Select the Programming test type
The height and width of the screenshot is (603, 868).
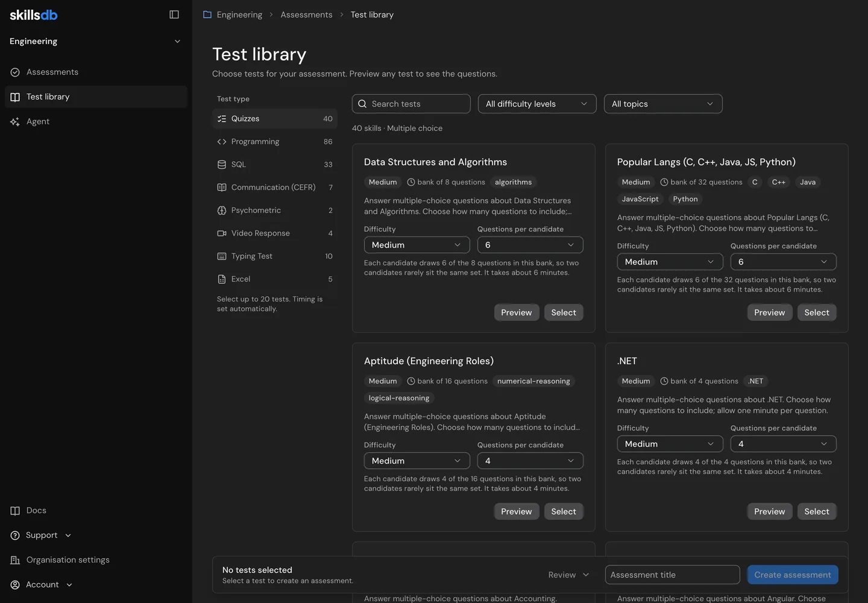[274, 142]
